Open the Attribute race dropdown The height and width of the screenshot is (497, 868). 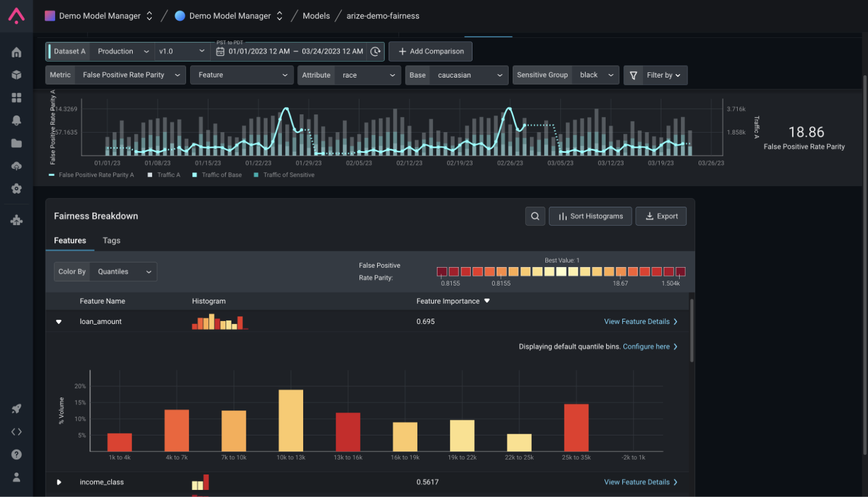pyautogui.click(x=349, y=75)
